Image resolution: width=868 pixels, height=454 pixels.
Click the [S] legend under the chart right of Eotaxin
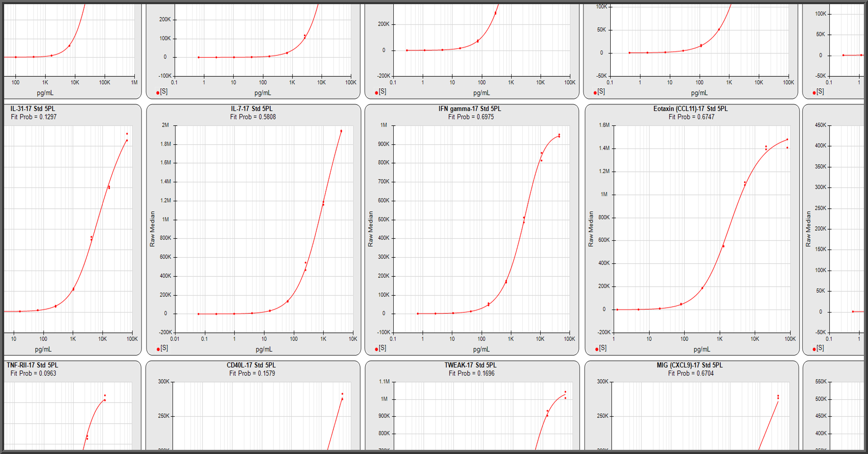(x=818, y=348)
